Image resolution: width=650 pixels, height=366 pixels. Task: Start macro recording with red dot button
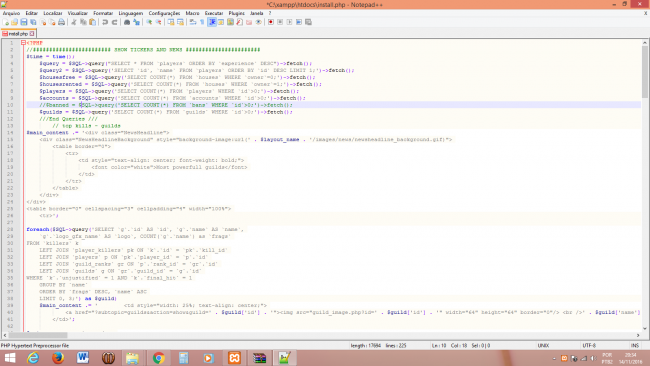pyautogui.click(x=271, y=22)
